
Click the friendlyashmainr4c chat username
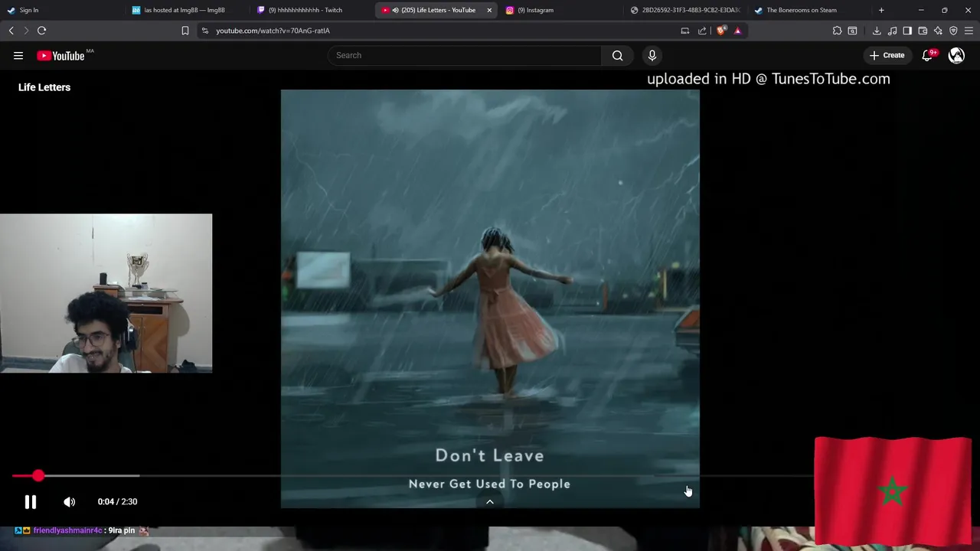(67, 530)
